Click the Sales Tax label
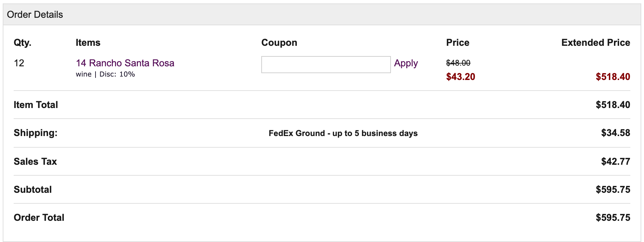Viewport: 644px width, 242px height. click(35, 161)
